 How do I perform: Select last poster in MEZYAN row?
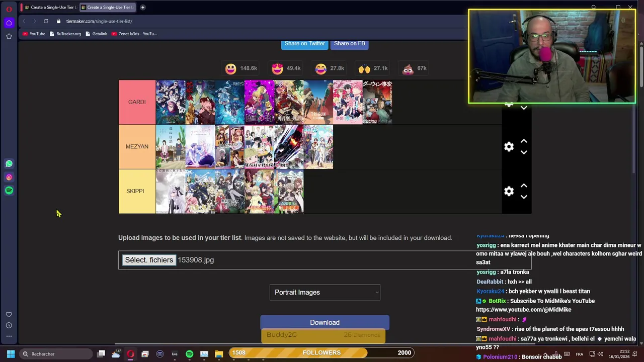[318, 147]
